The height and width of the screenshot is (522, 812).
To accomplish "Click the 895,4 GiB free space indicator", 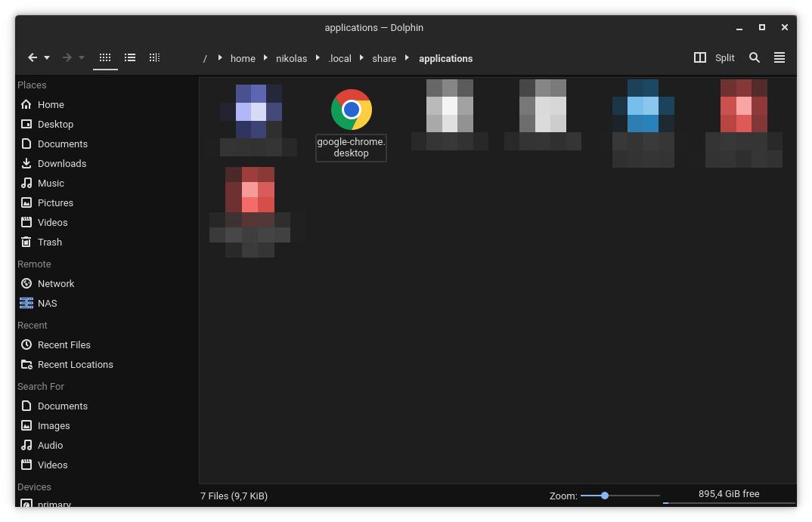I will (x=729, y=494).
